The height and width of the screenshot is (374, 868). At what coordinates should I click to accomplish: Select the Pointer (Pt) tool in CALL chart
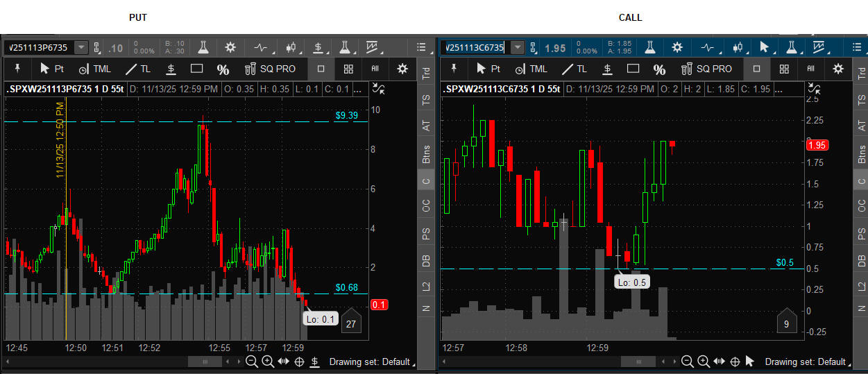[488, 69]
